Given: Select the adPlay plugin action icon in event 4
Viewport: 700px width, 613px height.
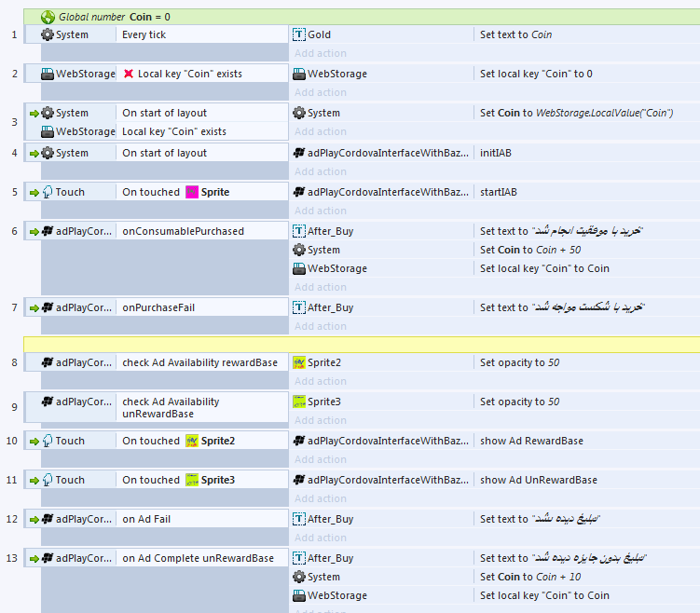Looking at the screenshot, I should pyautogui.click(x=299, y=153).
